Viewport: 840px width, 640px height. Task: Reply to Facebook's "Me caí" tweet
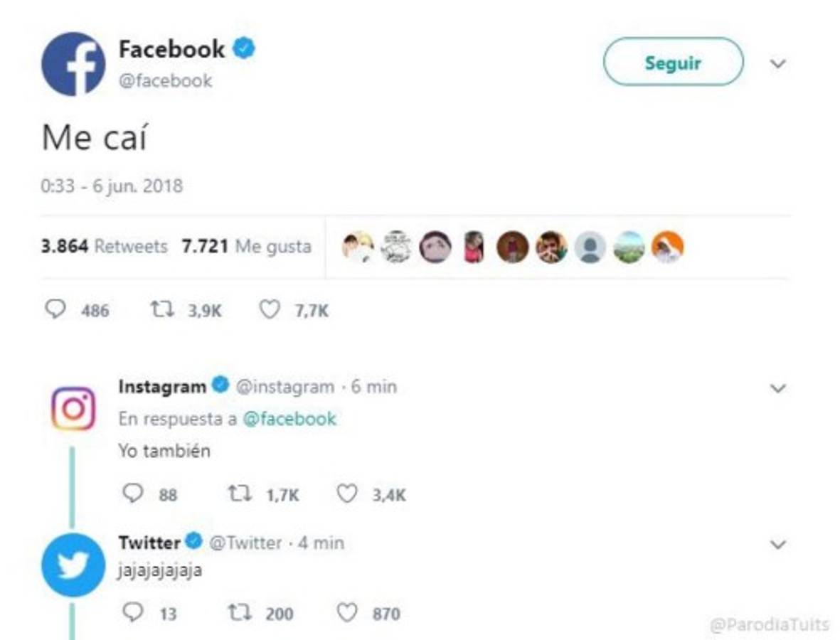(x=55, y=310)
